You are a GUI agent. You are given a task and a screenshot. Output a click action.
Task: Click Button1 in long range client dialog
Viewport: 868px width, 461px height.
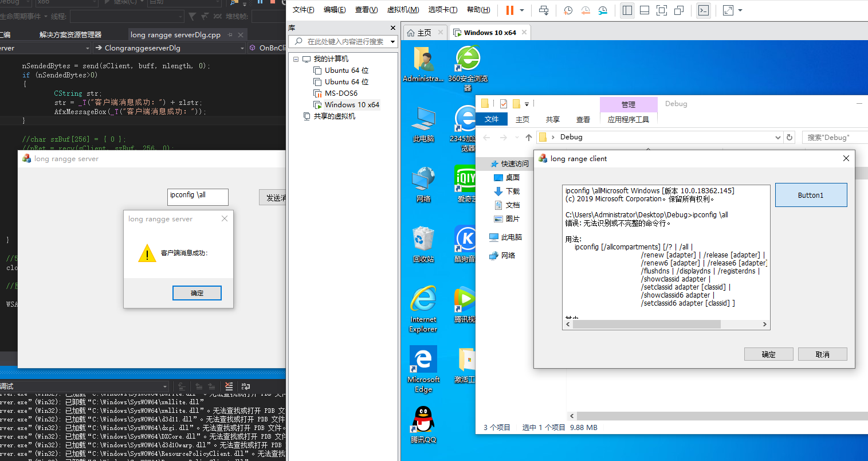tap(811, 195)
